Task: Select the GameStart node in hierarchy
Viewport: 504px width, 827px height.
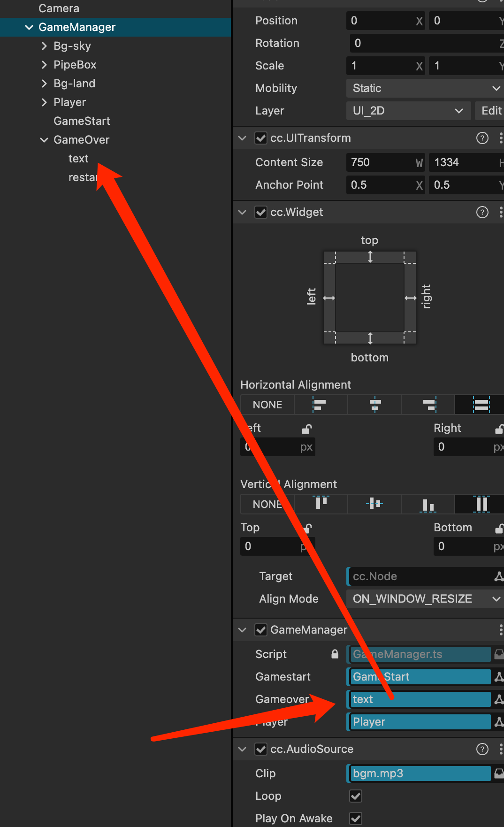Action: click(x=82, y=121)
